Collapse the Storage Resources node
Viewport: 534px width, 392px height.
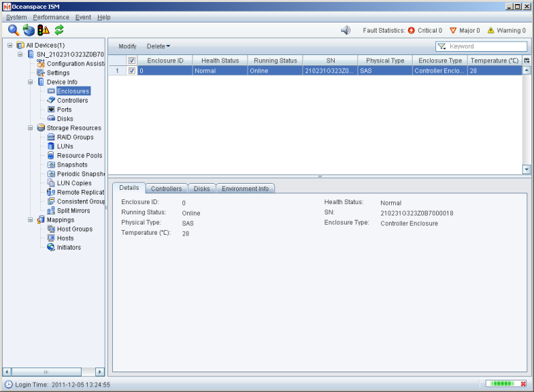31,128
